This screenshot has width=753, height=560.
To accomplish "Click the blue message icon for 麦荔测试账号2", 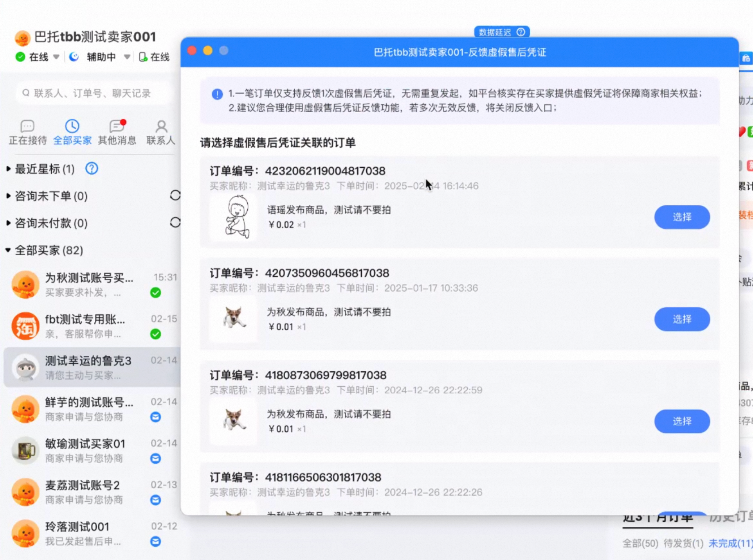I will coord(155,500).
